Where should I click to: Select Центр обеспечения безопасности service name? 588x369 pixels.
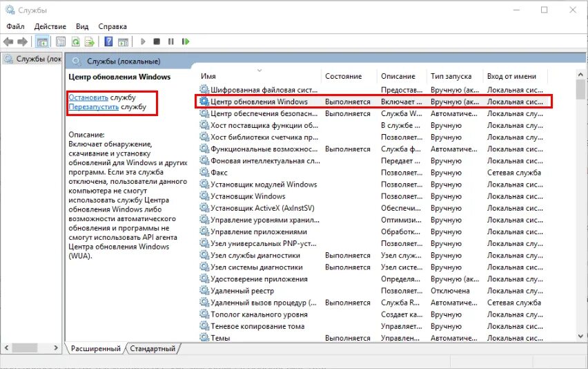(x=264, y=113)
